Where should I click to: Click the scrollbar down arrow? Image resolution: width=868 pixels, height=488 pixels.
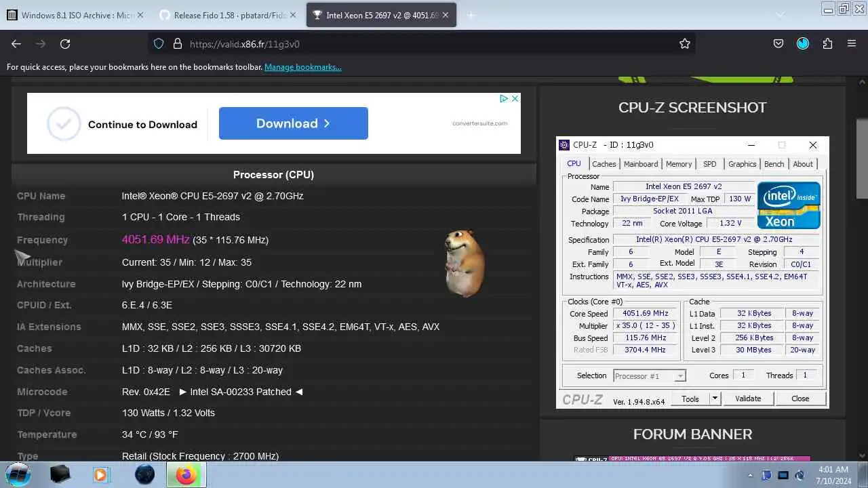(862, 455)
